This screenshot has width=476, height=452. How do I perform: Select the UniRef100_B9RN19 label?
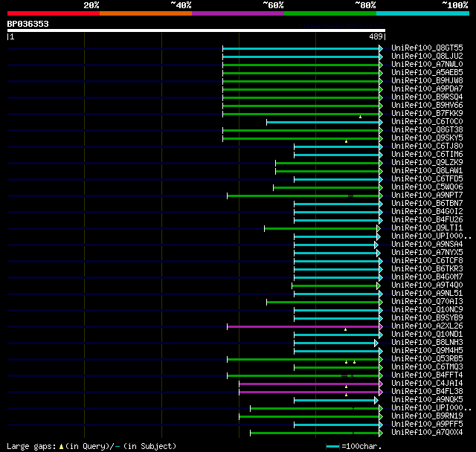[x=427, y=416]
